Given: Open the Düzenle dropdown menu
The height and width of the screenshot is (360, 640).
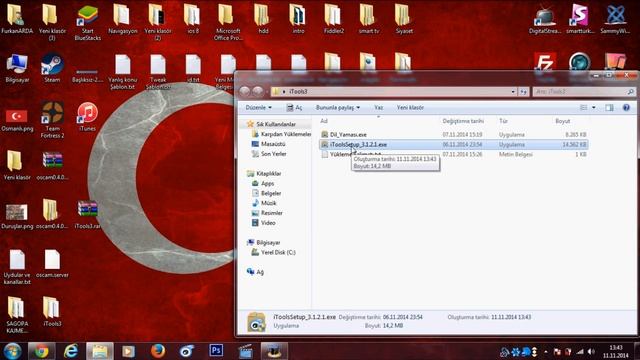Looking at the screenshot, I should pos(258,107).
